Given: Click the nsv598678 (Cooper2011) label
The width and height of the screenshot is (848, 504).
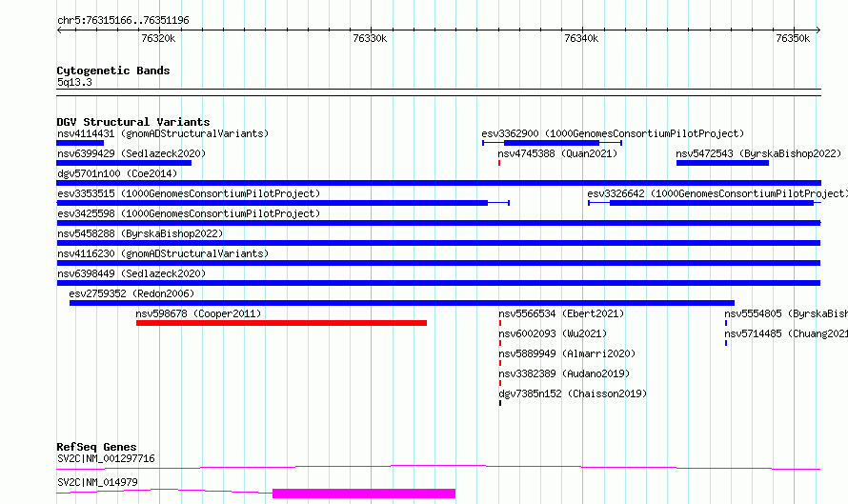Looking at the screenshot, I should 198,313.
